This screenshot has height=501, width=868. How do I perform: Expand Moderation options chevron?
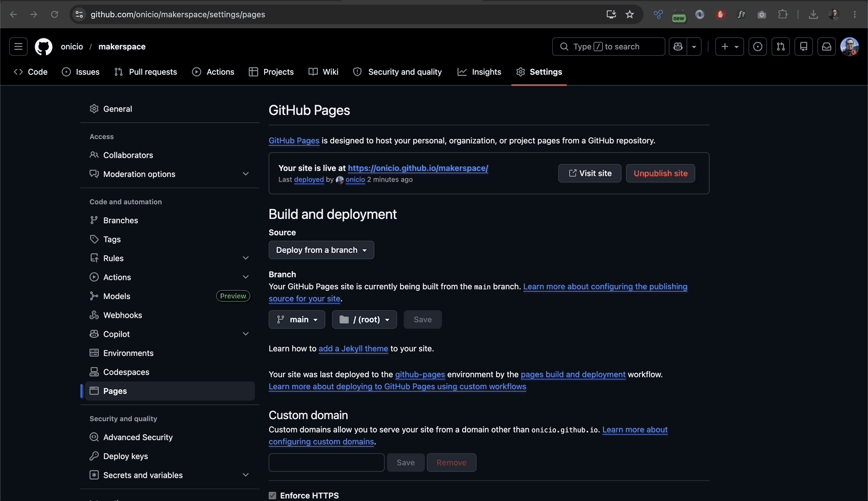tap(246, 174)
